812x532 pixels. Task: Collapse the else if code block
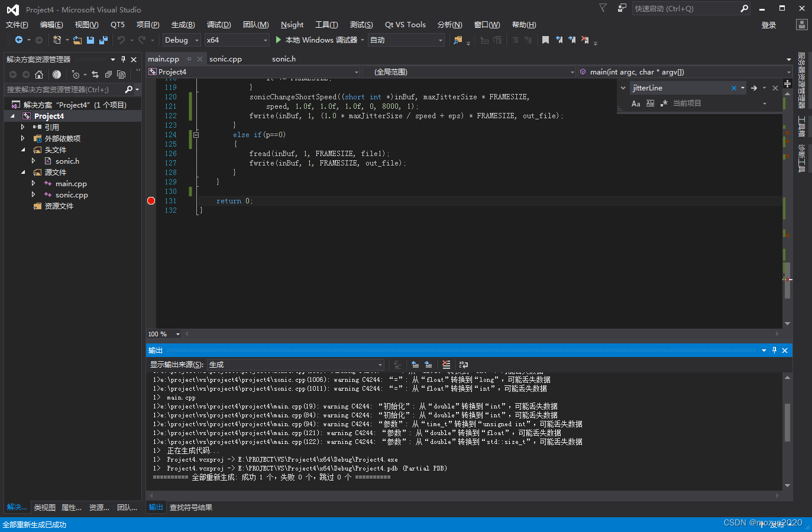click(x=196, y=135)
